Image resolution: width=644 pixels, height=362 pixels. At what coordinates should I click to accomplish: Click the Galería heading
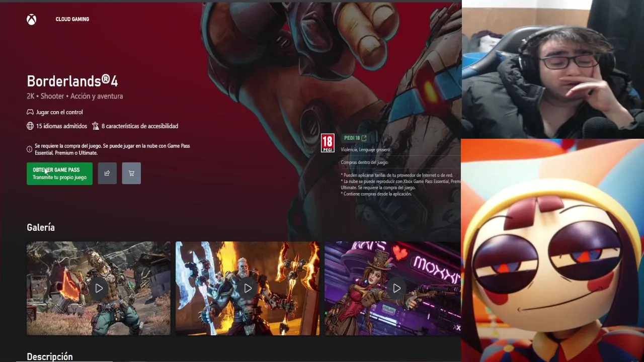[x=41, y=227]
